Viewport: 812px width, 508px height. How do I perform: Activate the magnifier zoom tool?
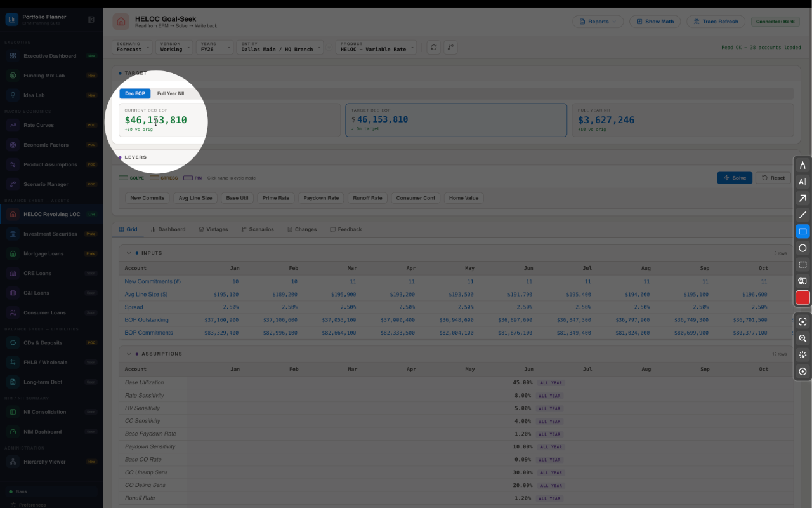pos(802,338)
